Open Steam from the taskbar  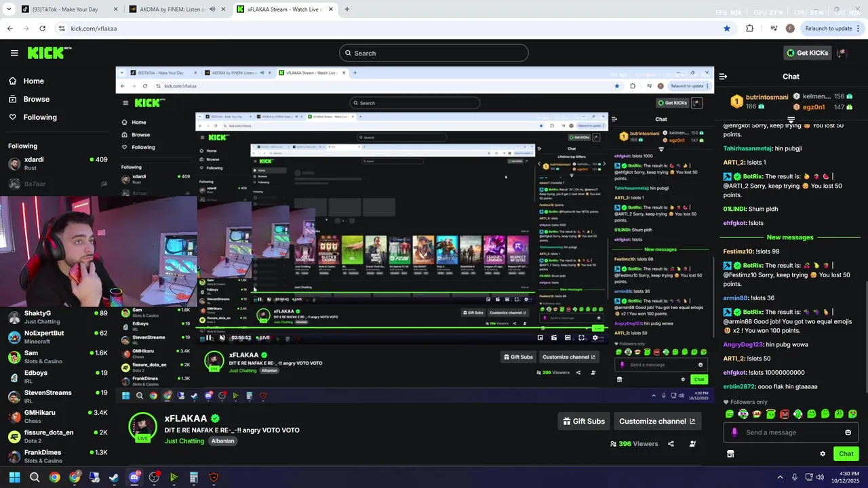click(x=114, y=477)
